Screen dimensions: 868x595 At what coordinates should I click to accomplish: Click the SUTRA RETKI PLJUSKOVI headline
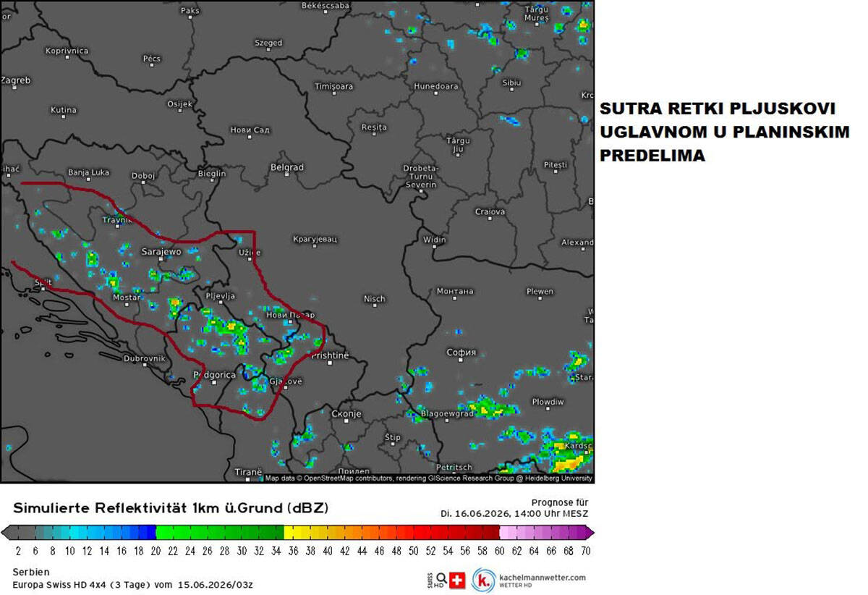tap(718, 109)
